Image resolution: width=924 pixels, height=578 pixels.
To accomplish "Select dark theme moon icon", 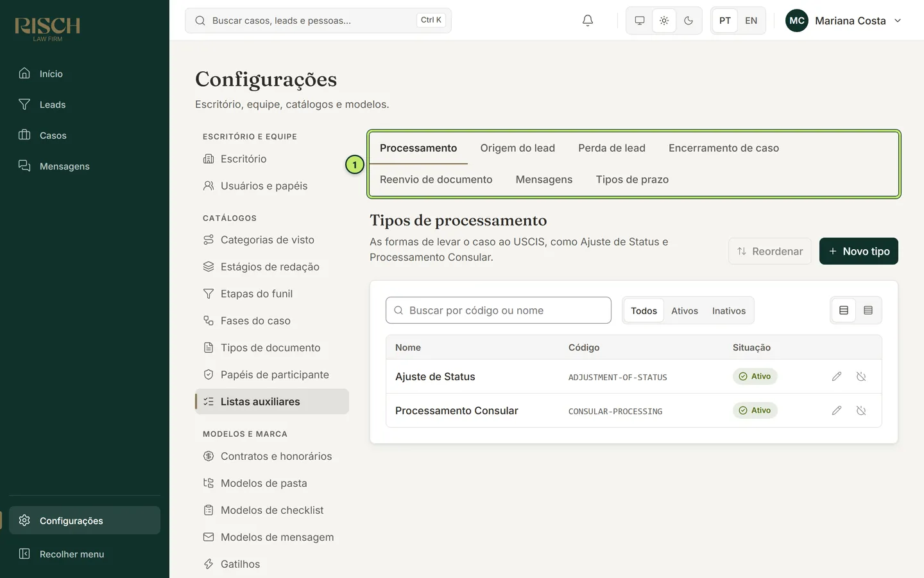I will (689, 21).
